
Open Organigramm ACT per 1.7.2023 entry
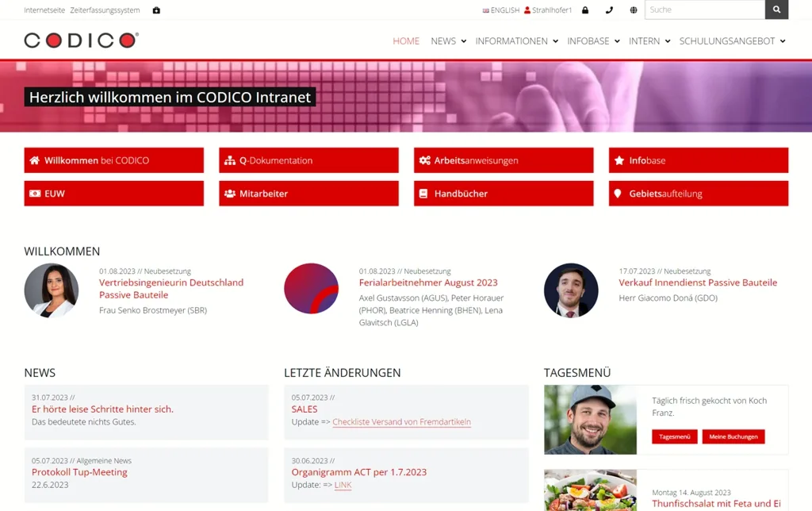pyautogui.click(x=359, y=472)
